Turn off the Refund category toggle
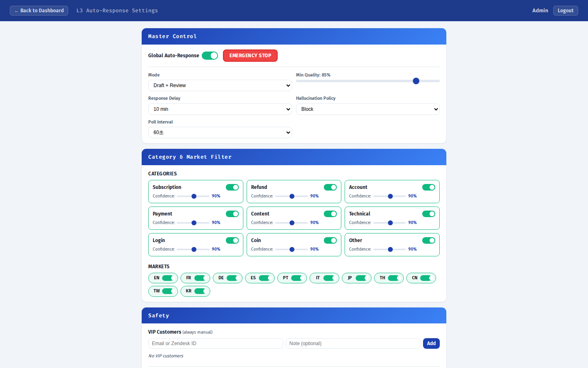Screen dimensions: 588x368 click(330, 187)
